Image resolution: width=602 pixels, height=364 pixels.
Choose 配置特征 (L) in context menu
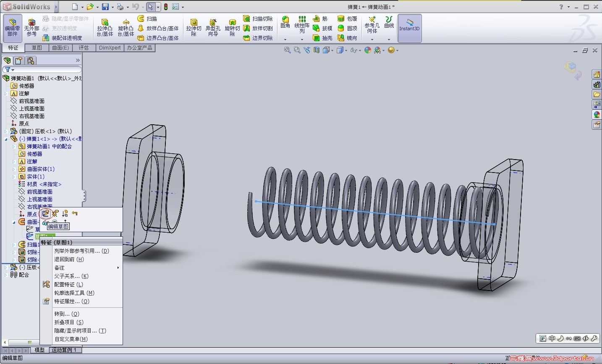81,284
